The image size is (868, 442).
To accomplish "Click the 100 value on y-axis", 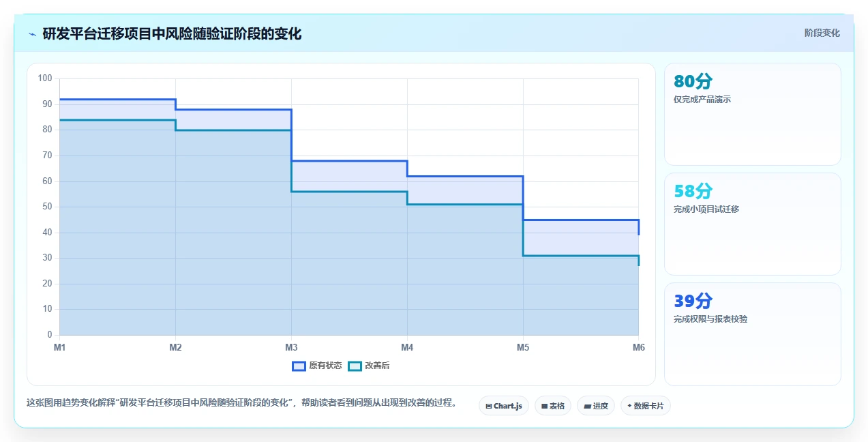I will (x=45, y=78).
